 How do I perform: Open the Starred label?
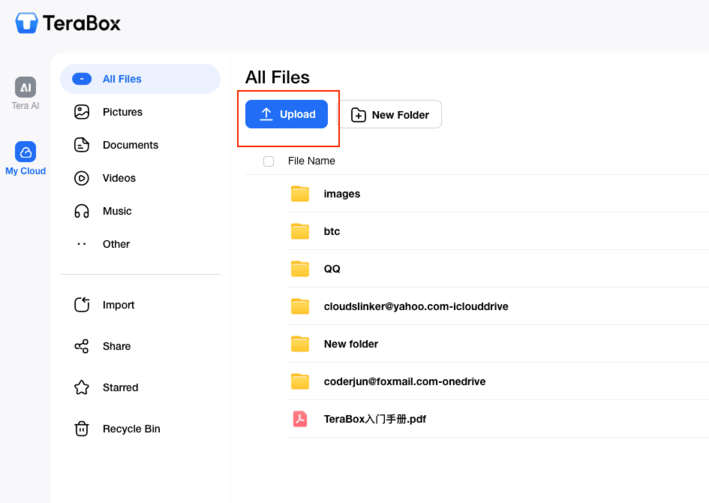(120, 387)
